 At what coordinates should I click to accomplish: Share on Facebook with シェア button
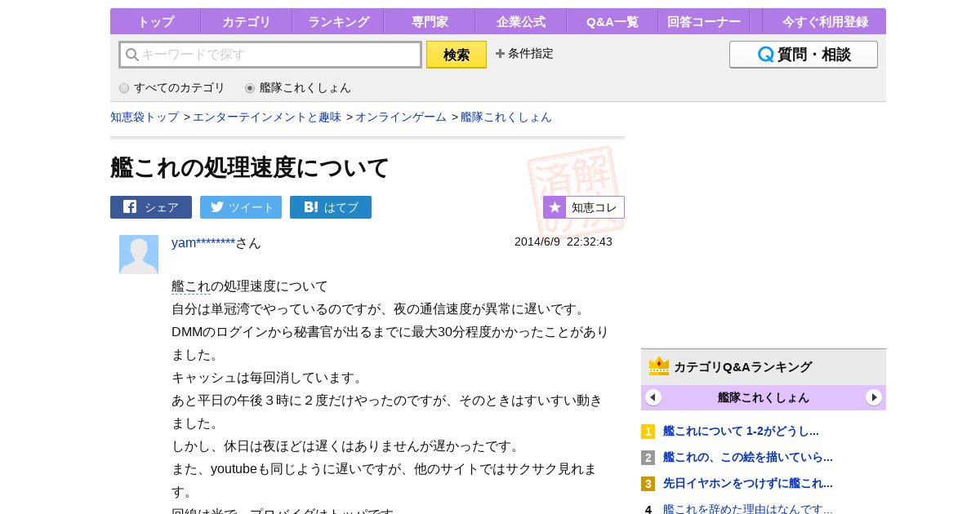151,207
